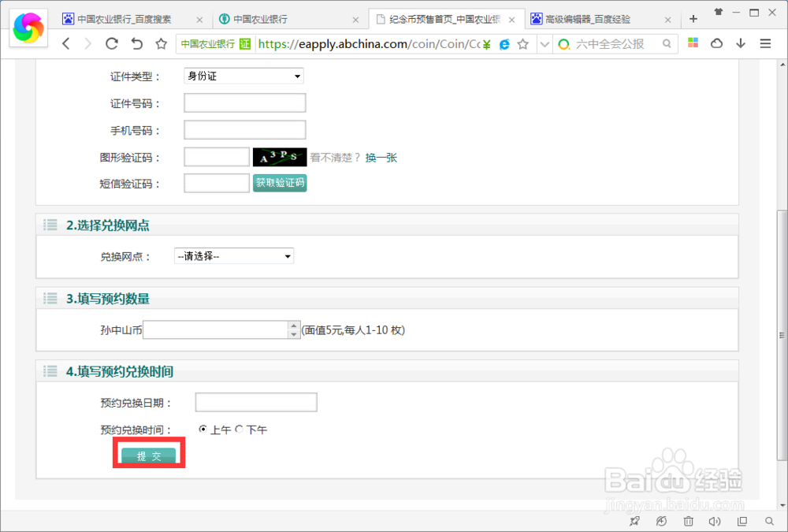Switch to 高级编辑器_百度经验 tab

pyautogui.click(x=588, y=19)
